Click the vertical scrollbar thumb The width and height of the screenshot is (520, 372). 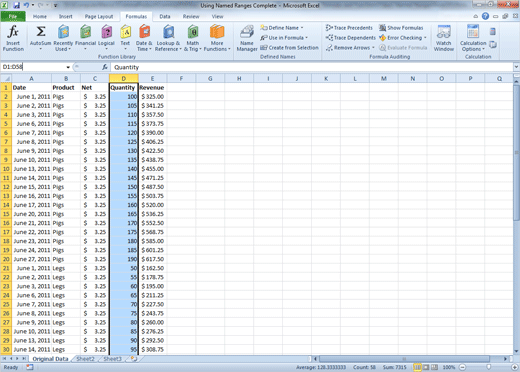pyautogui.click(x=516, y=152)
